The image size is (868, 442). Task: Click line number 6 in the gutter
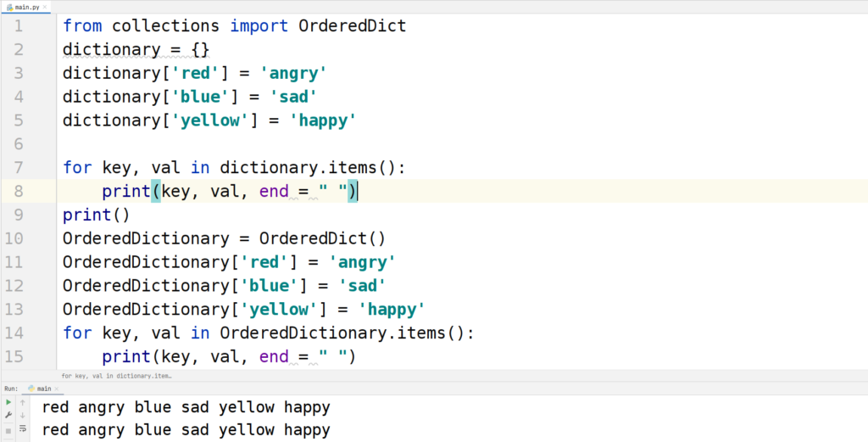[19, 144]
